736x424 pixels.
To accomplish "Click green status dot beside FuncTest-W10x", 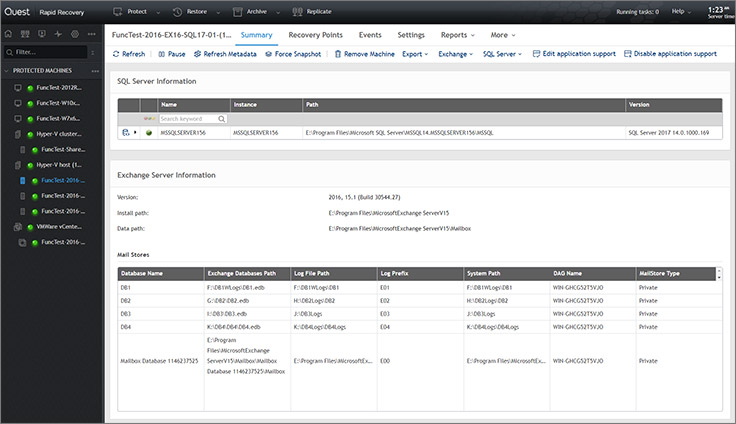I will (30, 103).
